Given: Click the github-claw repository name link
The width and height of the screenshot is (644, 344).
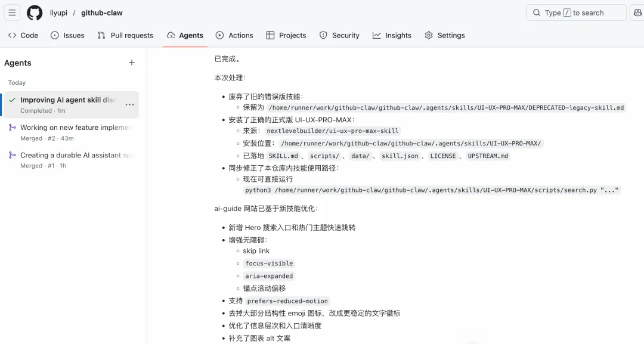Looking at the screenshot, I should 102,13.
